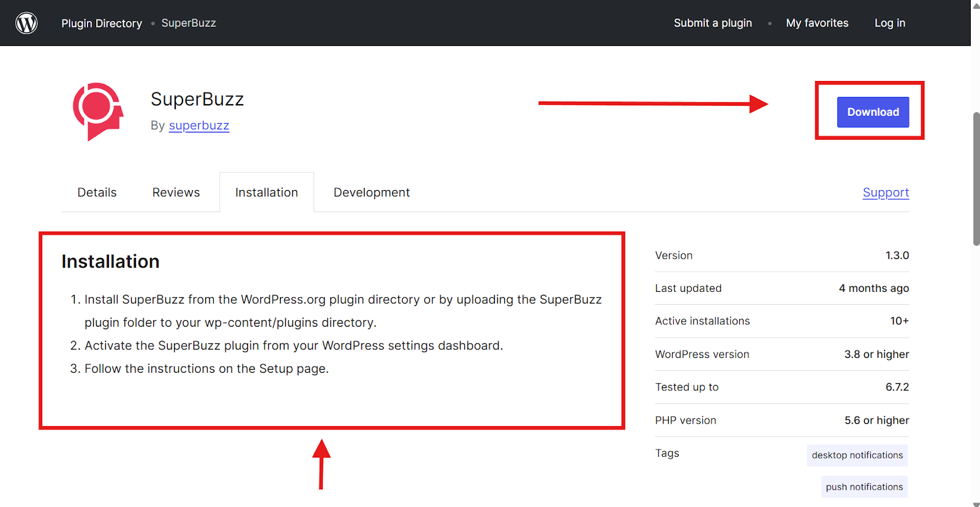Image resolution: width=980 pixels, height=507 pixels.
Task: Click the push notifications tag
Action: [x=864, y=487]
